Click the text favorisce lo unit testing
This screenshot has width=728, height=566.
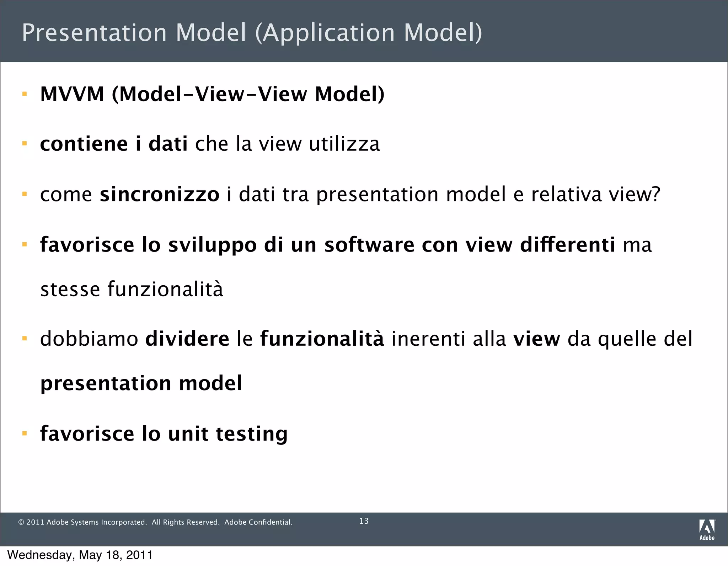pyautogui.click(x=164, y=434)
